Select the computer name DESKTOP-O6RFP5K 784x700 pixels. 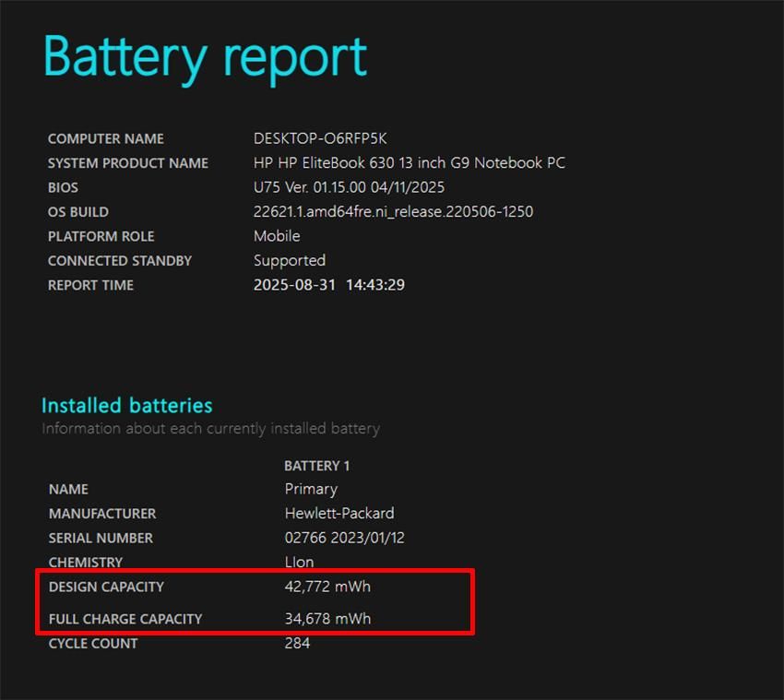(320, 138)
